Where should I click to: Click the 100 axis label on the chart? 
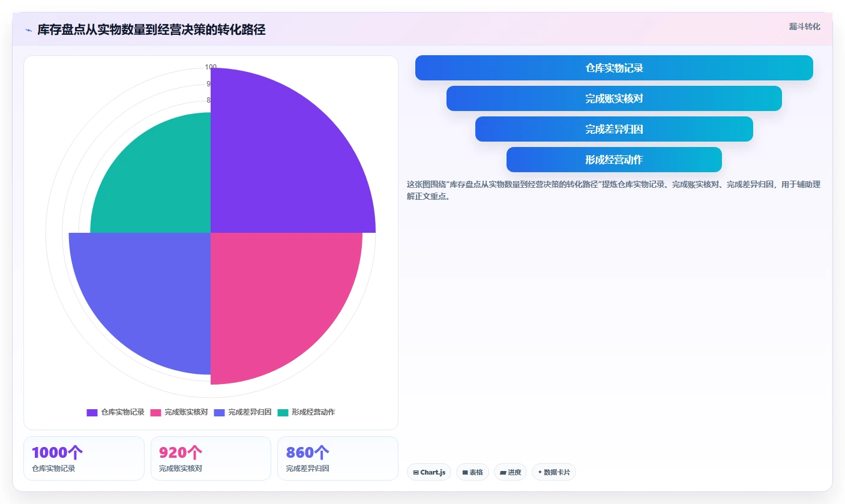coord(211,67)
